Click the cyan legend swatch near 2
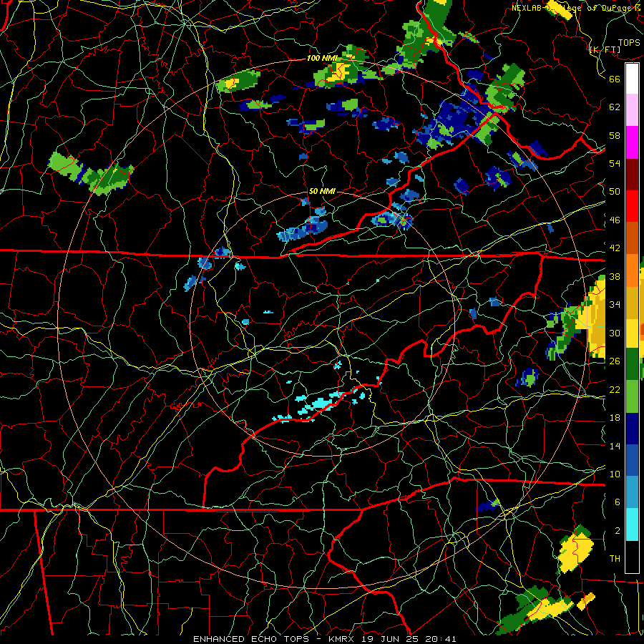The image size is (644, 644). 632,525
